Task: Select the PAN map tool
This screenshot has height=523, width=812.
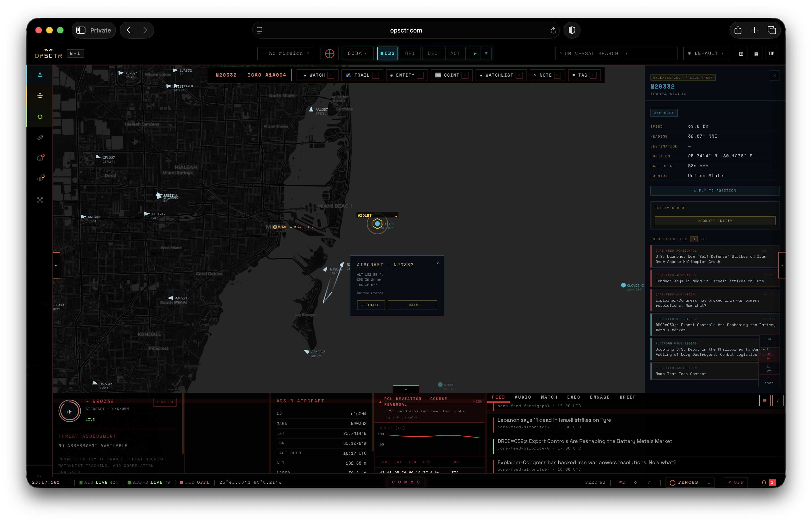Action: 769,356
